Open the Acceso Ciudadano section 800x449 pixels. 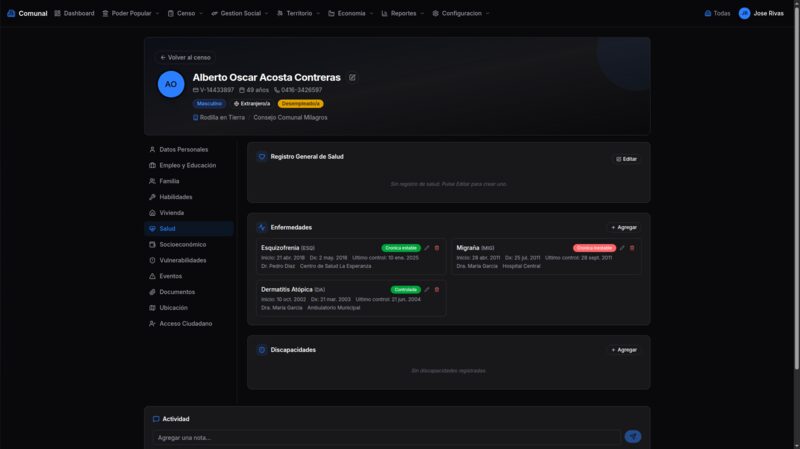[x=189, y=323]
